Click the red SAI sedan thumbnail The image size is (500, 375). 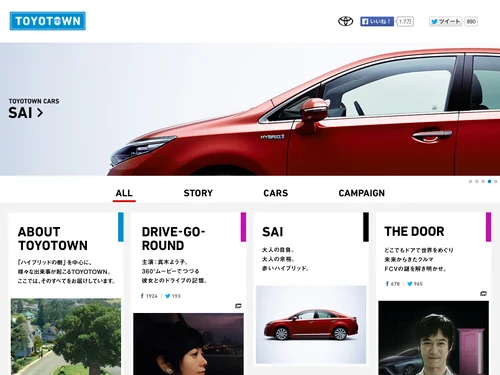(311, 325)
